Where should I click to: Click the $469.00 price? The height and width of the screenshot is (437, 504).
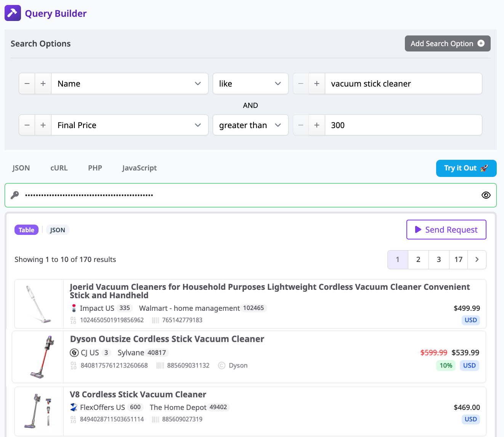click(x=467, y=407)
